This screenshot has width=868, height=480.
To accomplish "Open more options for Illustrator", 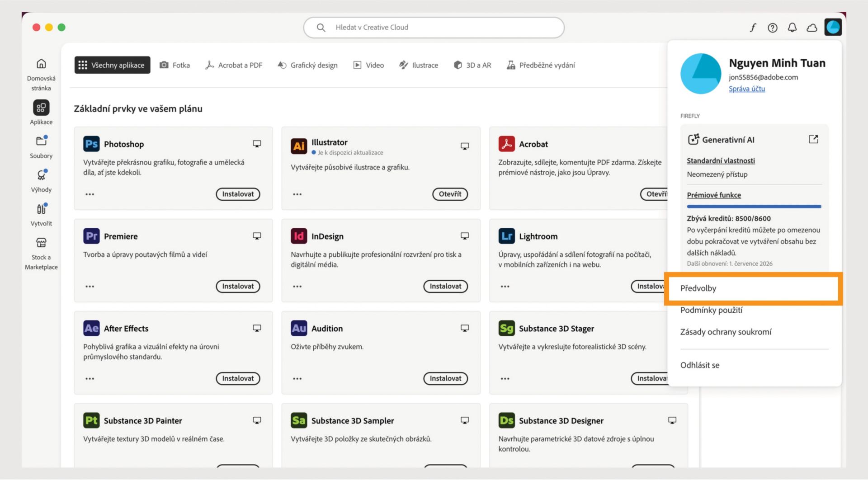I will click(x=297, y=194).
